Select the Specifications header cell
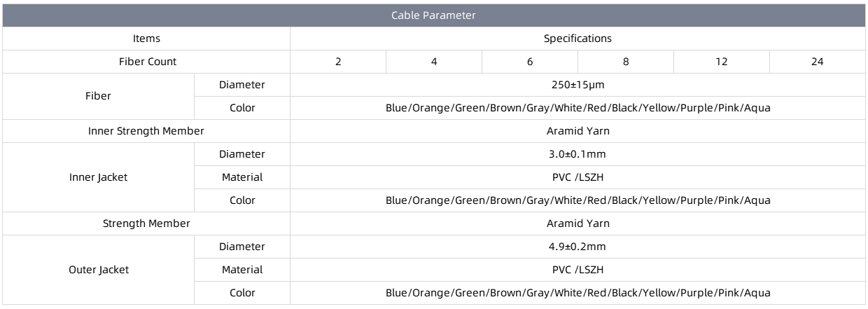The width and height of the screenshot is (868, 309). click(577, 39)
